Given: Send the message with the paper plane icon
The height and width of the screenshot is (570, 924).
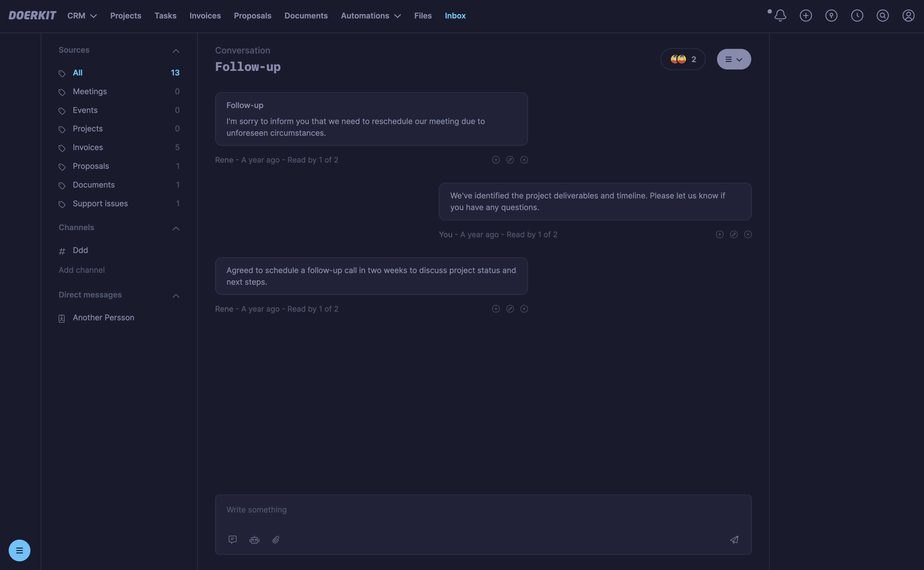Looking at the screenshot, I should [734, 540].
